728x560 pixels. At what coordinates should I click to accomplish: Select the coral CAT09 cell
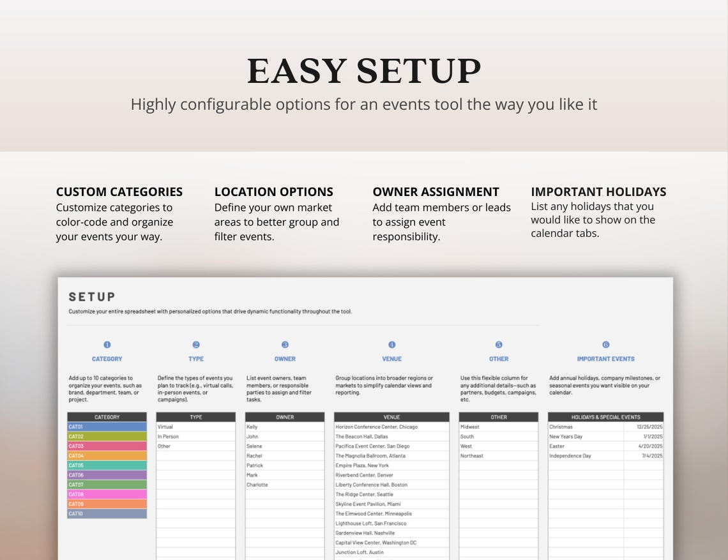[107, 504]
